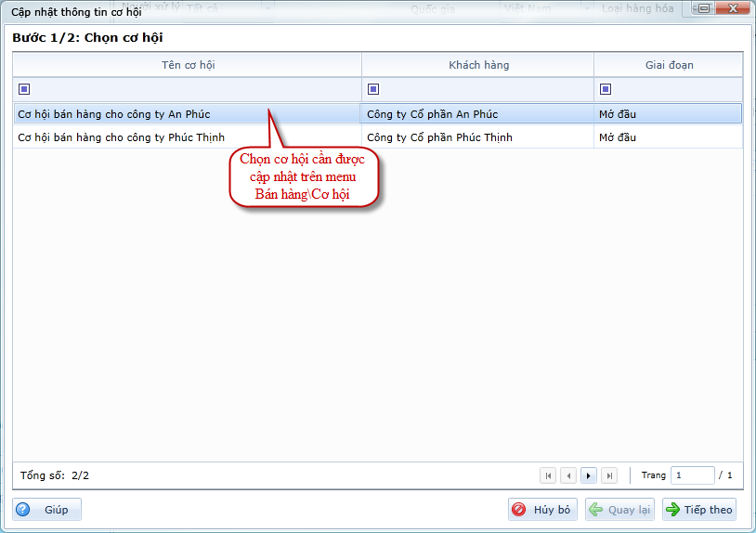Go to previous page of results

tap(568, 475)
